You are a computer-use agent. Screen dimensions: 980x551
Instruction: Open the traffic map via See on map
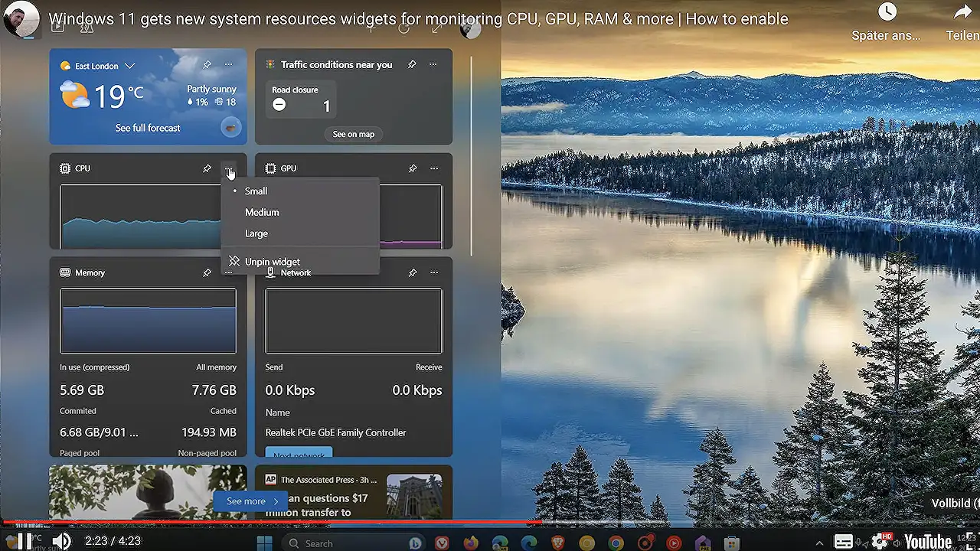point(353,134)
